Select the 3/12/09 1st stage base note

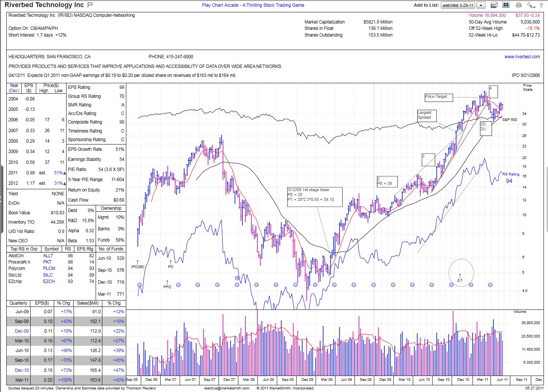click(315, 196)
